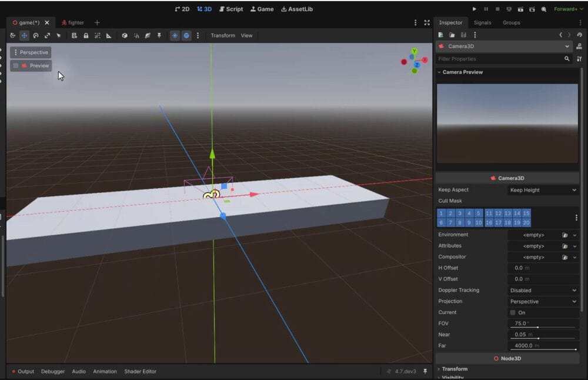588x380 pixels.
Task: Switch to the Script workspace
Action: pos(231,9)
